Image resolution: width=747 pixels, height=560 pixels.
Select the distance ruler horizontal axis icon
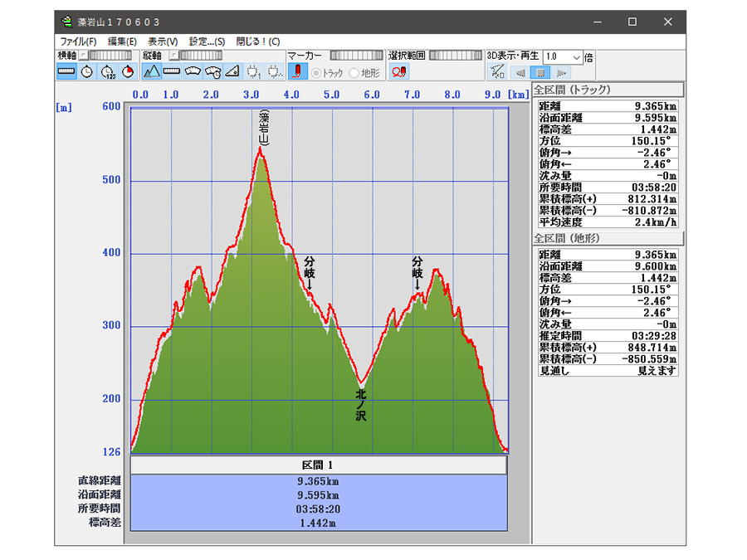(x=66, y=71)
